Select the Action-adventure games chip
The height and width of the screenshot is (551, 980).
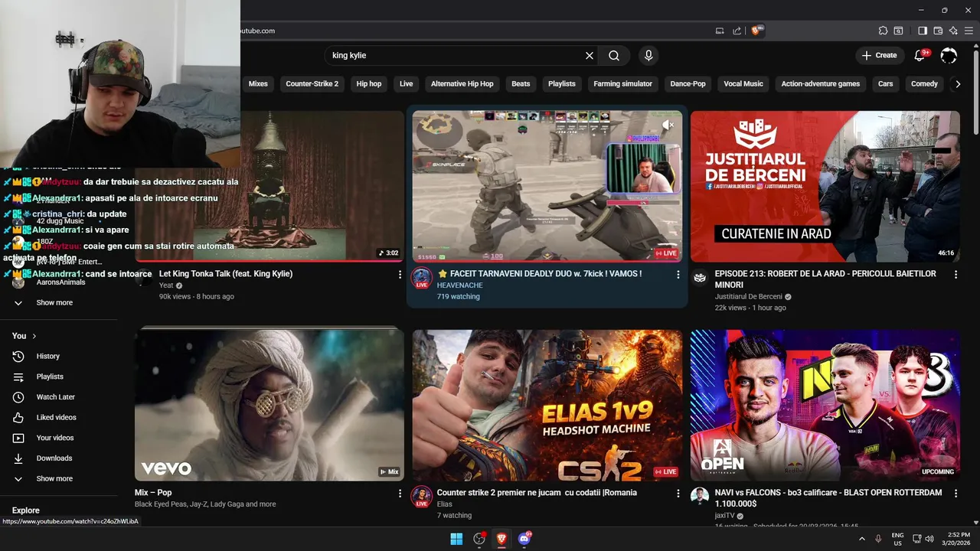click(x=821, y=84)
